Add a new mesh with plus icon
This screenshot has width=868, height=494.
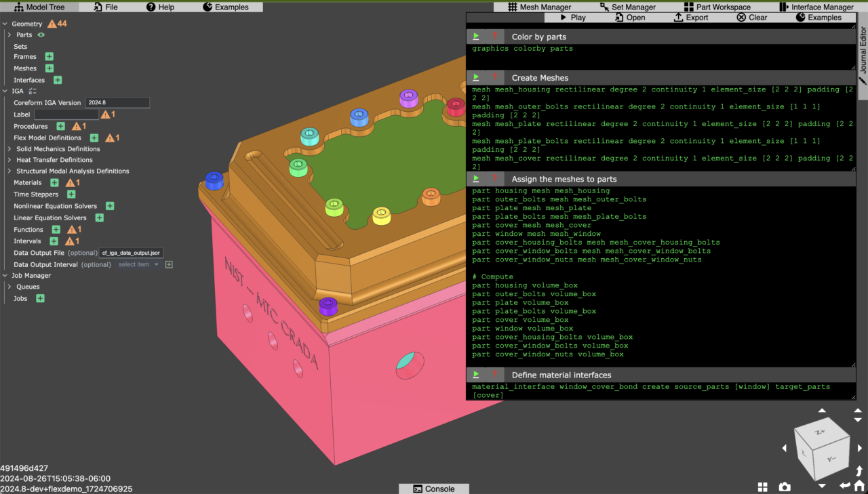point(50,68)
